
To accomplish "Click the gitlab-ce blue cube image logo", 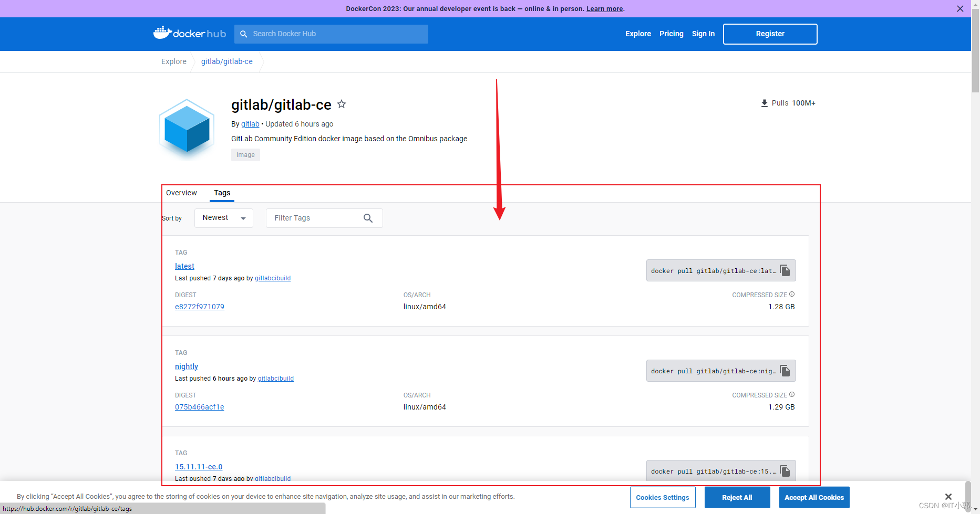I will click(x=187, y=129).
